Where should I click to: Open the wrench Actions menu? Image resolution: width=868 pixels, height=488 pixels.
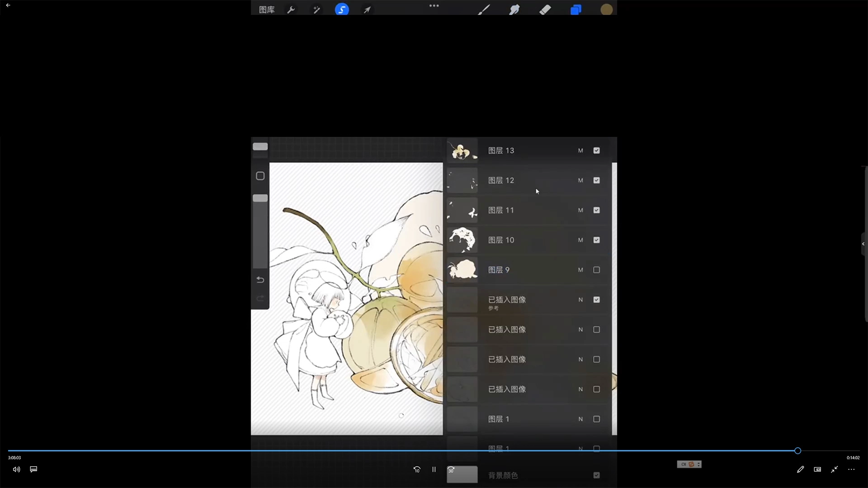coord(291,9)
